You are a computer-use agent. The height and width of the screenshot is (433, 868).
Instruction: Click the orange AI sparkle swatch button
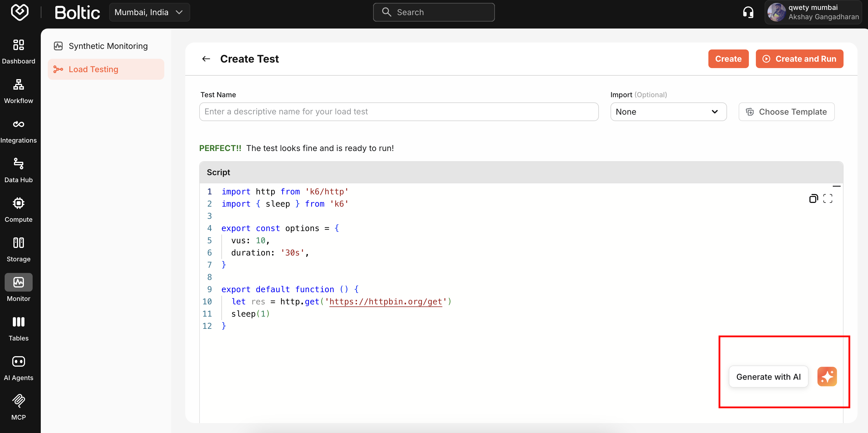(x=827, y=377)
